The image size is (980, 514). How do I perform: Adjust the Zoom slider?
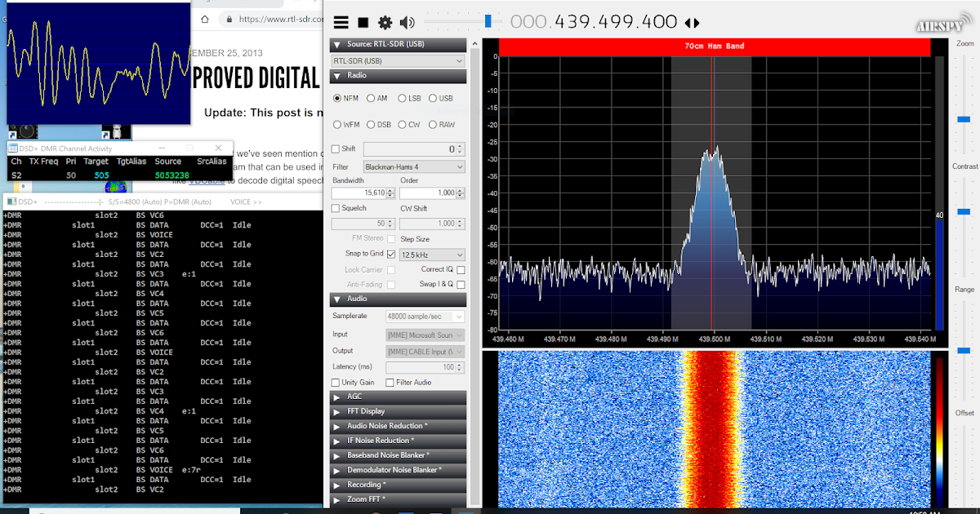[x=964, y=119]
